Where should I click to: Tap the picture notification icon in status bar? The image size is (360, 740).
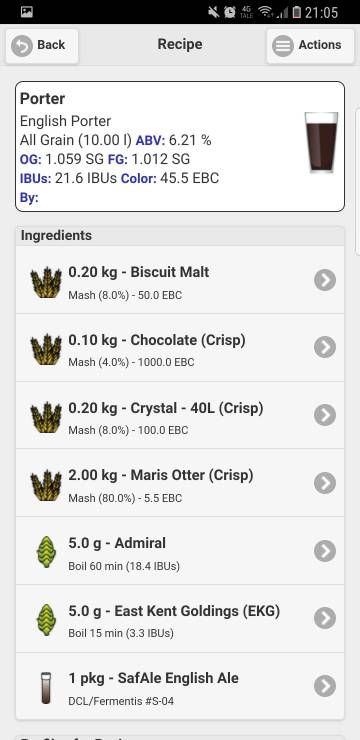[27, 12]
